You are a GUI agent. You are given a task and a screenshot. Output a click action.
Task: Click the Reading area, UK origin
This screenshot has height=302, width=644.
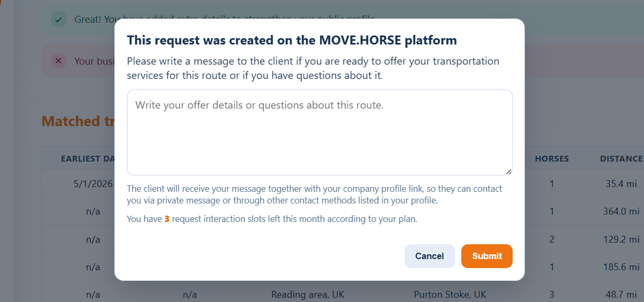(308, 294)
